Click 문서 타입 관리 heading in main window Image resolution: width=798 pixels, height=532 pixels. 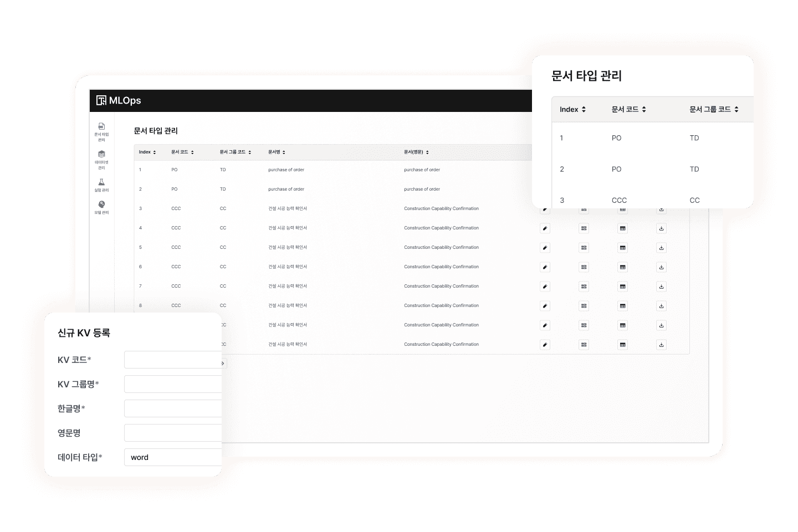click(x=156, y=131)
